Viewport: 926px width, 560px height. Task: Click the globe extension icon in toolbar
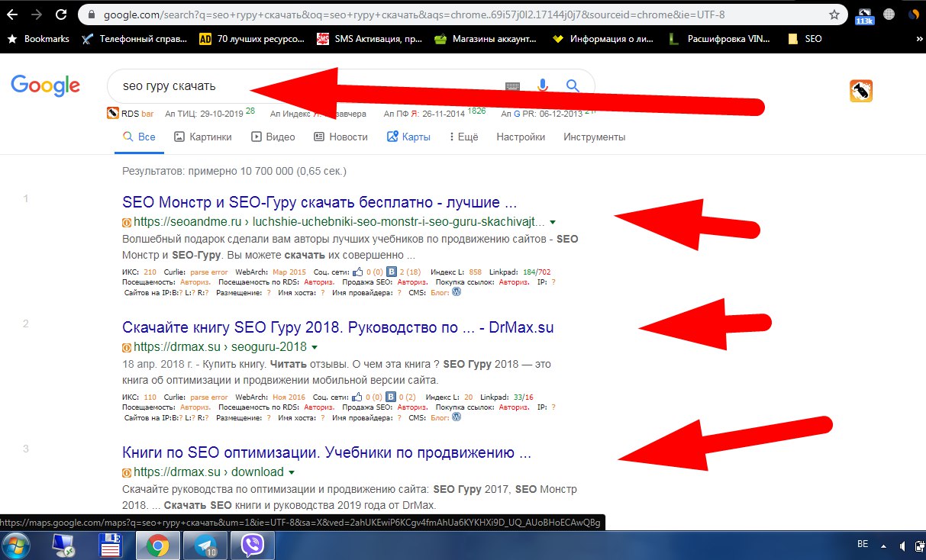pos(889,14)
